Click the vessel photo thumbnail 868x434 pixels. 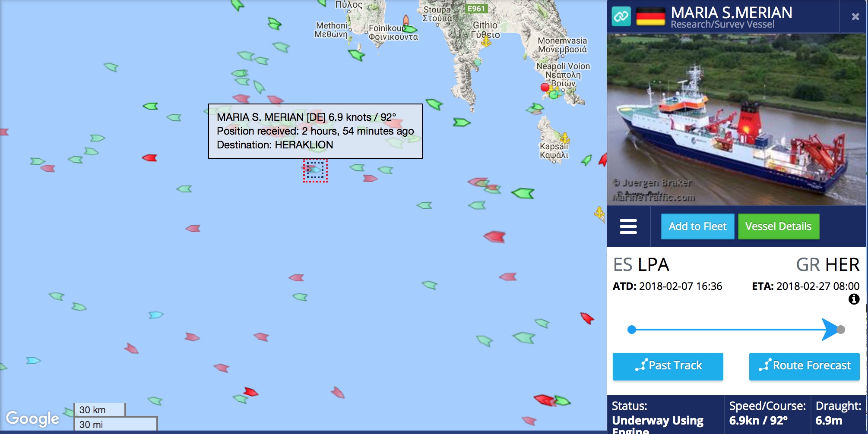(736, 119)
